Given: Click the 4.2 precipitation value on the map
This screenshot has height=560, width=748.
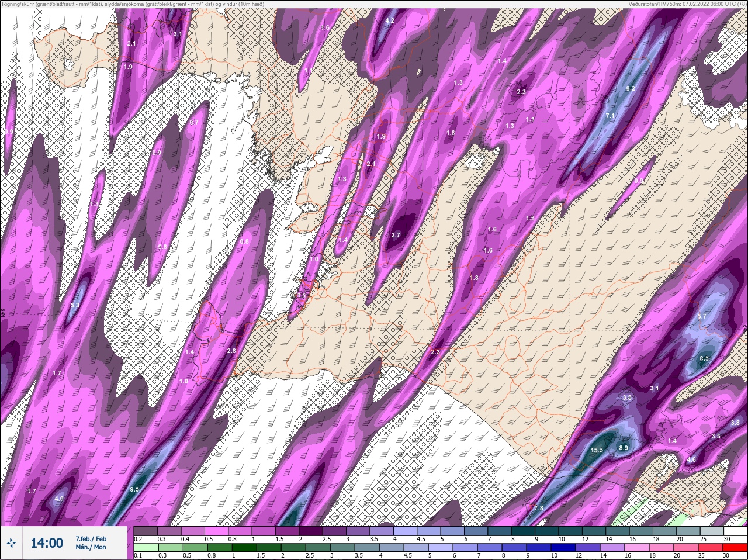Looking at the screenshot, I should click(x=390, y=21).
